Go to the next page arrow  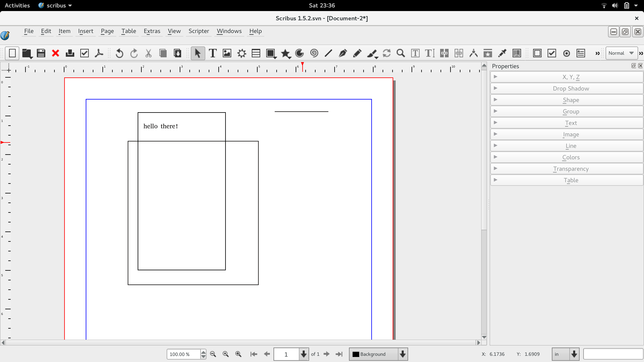(326, 354)
